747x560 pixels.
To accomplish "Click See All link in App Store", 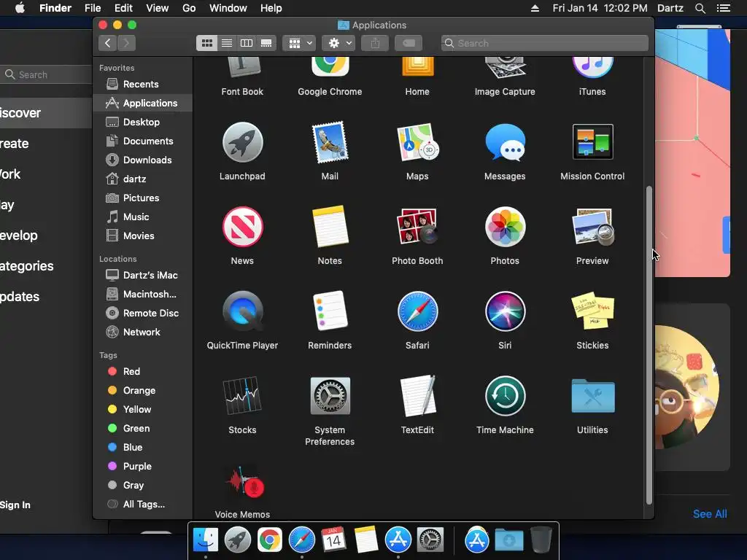I will click(710, 514).
